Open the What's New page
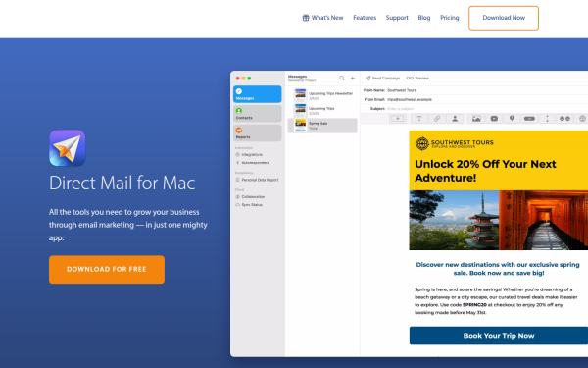This screenshot has height=368, width=588. (x=327, y=18)
